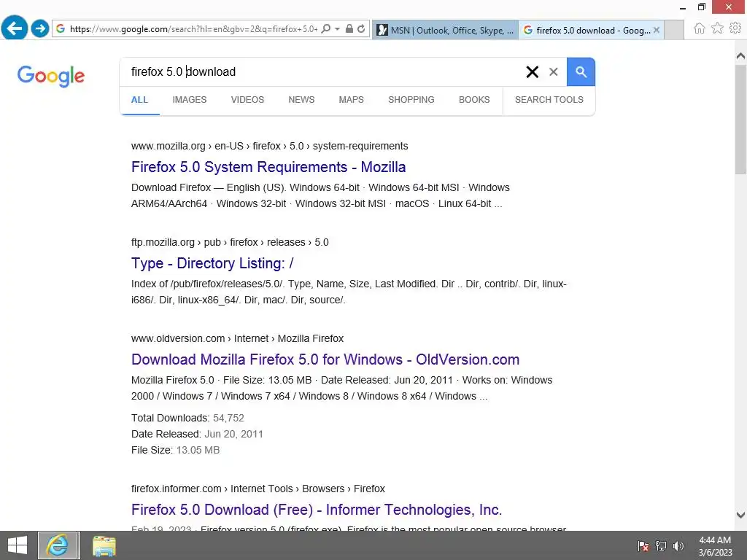Click the browser Back arrow button
This screenshot has height=560, width=747.
point(15,28)
